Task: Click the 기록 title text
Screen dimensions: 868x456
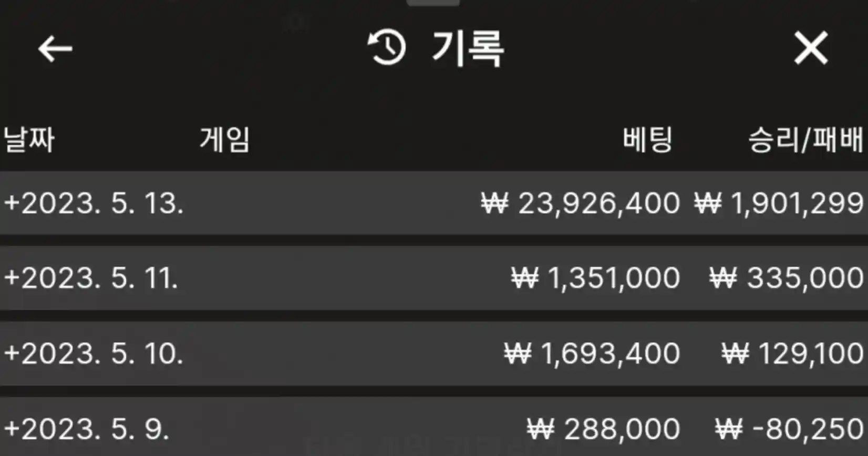Action: pyautogui.click(x=468, y=48)
